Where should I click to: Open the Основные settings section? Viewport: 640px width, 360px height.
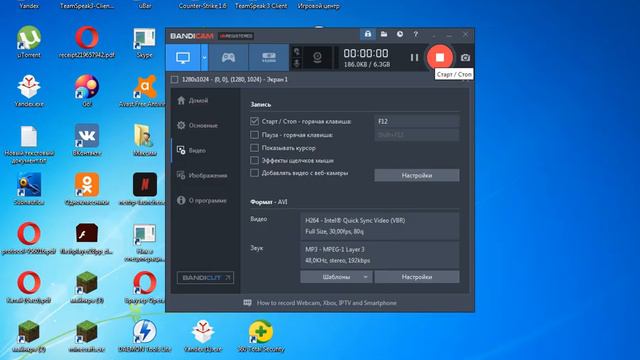198,125
